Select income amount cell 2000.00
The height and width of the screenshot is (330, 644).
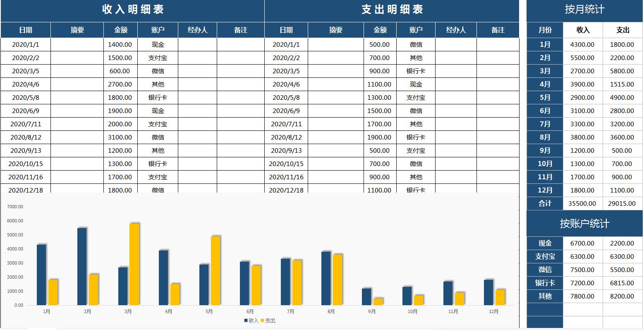point(120,124)
